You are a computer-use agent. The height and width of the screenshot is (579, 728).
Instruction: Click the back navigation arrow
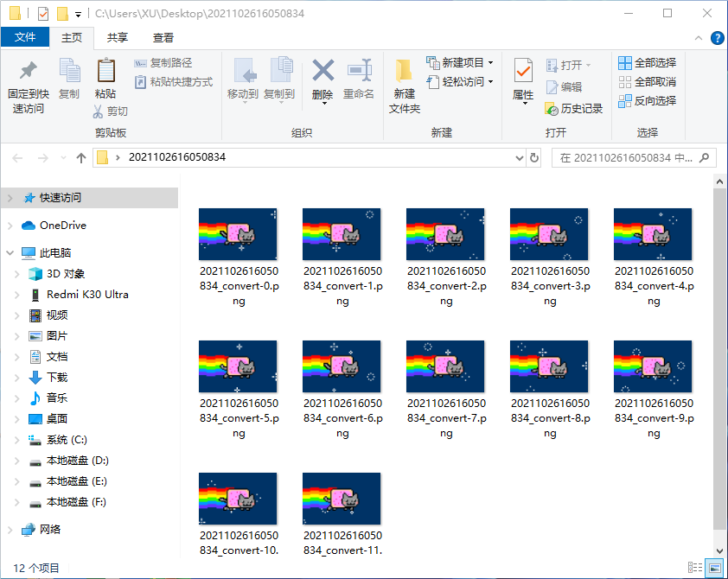point(16,159)
